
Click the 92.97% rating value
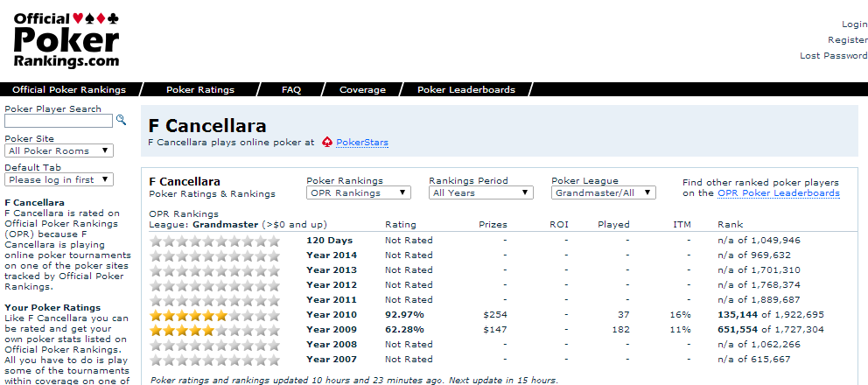tap(404, 315)
